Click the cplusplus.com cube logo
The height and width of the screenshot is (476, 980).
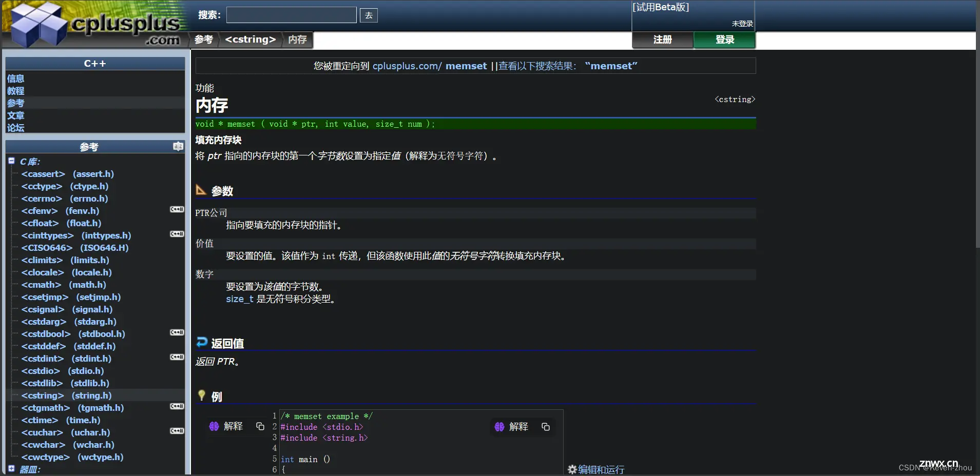pyautogui.click(x=95, y=25)
